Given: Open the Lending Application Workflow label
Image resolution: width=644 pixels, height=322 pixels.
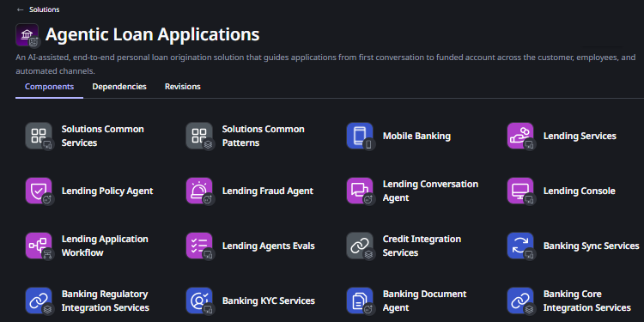Looking at the screenshot, I should pos(105,246).
